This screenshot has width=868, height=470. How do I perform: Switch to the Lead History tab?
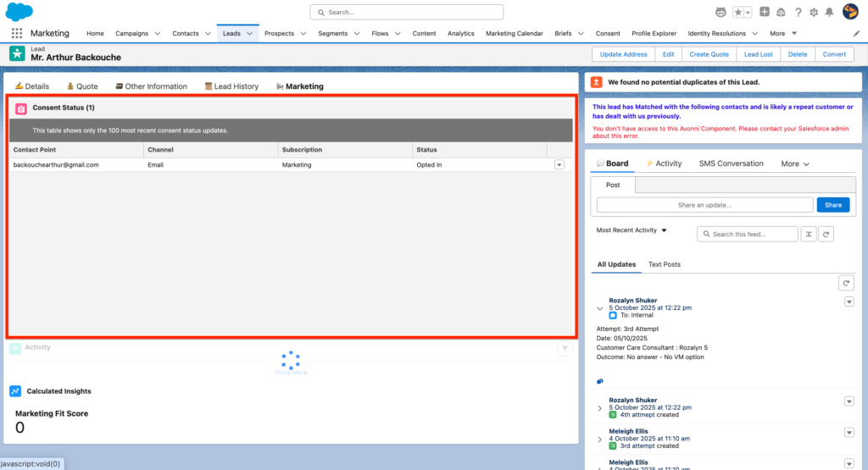tap(231, 86)
